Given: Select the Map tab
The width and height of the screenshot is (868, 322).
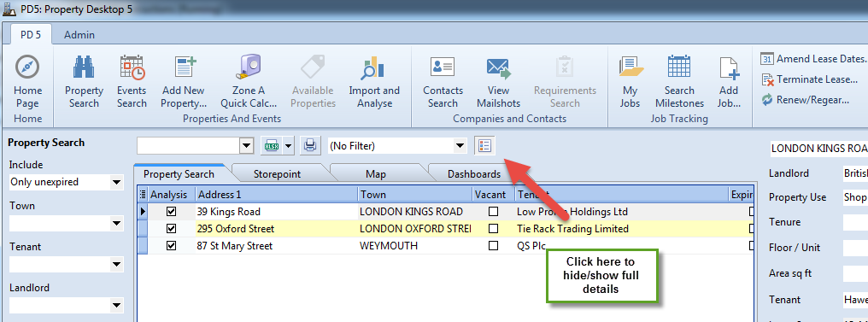Looking at the screenshot, I should tap(376, 173).
